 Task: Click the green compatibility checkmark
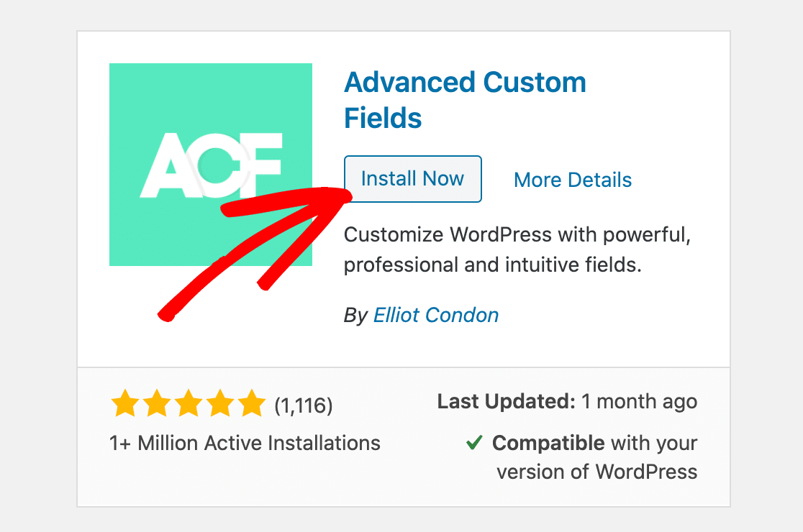[x=473, y=444]
